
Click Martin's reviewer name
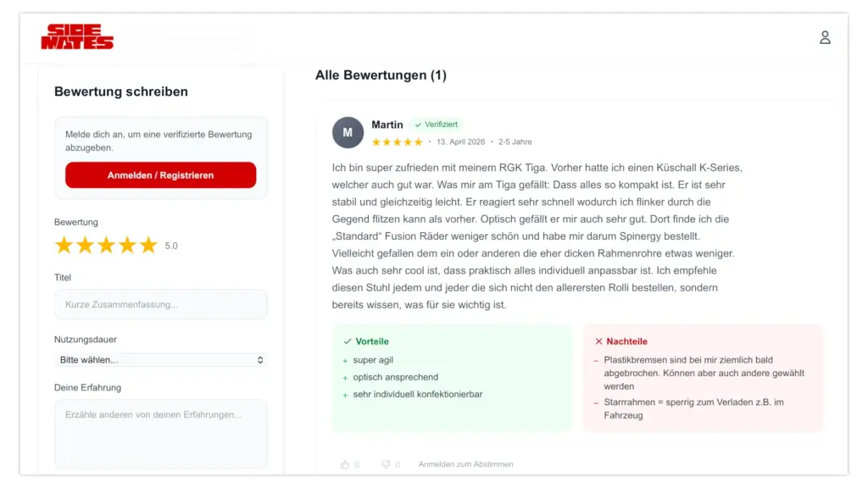(387, 125)
